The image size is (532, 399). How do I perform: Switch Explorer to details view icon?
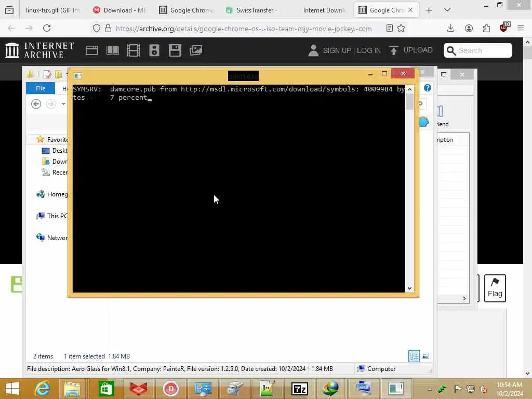coord(414,356)
